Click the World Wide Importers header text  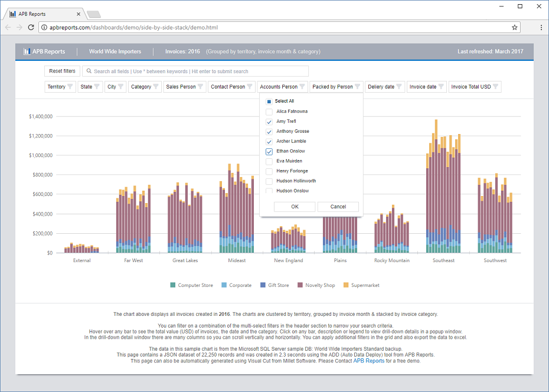[x=115, y=51]
